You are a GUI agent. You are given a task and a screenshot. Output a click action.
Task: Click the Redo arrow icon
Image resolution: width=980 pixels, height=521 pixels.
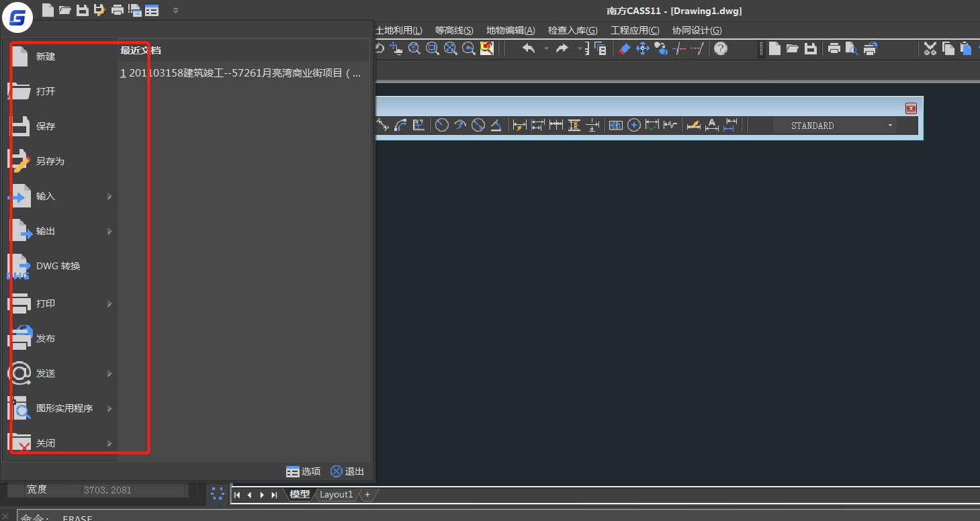tap(562, 48)
